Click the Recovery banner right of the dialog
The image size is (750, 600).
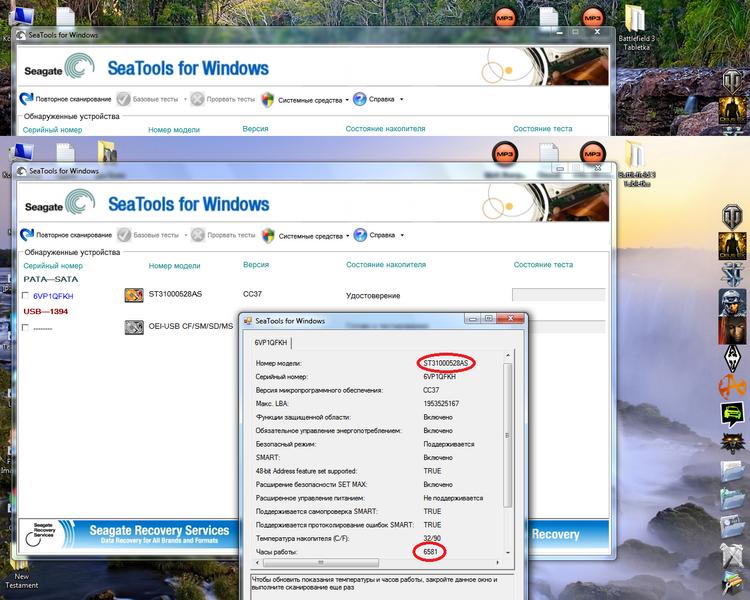[x=569, y=534]
